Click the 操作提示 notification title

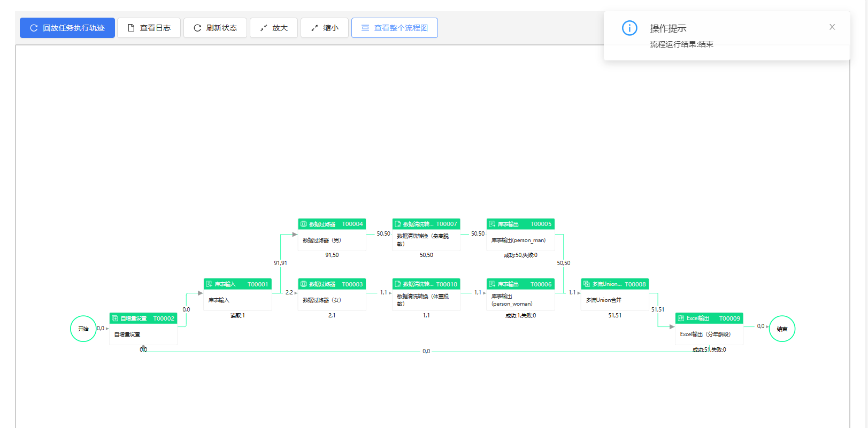click(x=668, y=28)
